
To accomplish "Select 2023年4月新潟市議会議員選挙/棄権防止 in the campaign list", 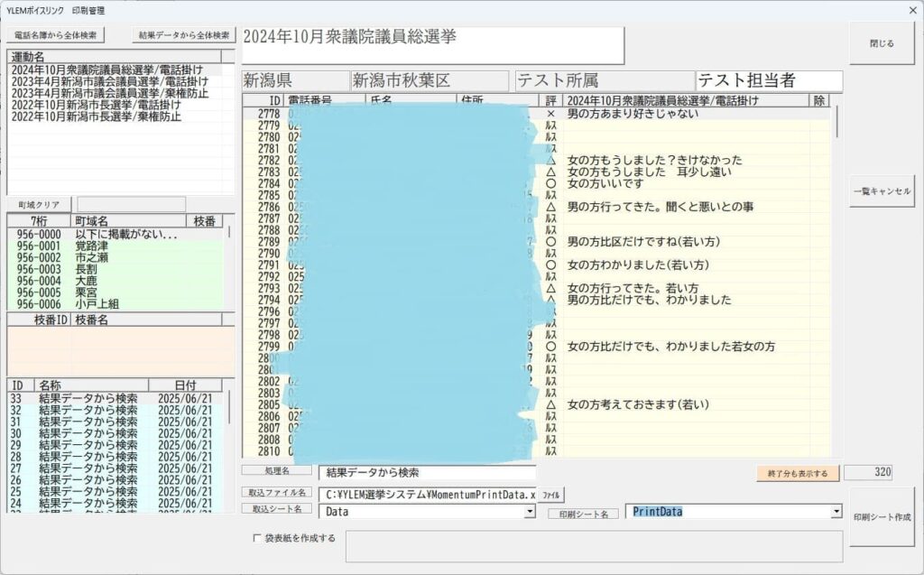I will click(x=108, y=93).
